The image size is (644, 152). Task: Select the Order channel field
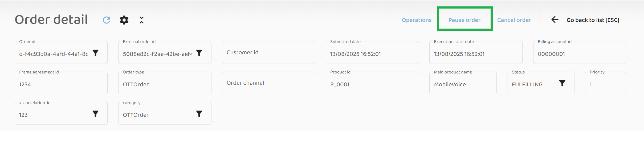click(268, 83)
